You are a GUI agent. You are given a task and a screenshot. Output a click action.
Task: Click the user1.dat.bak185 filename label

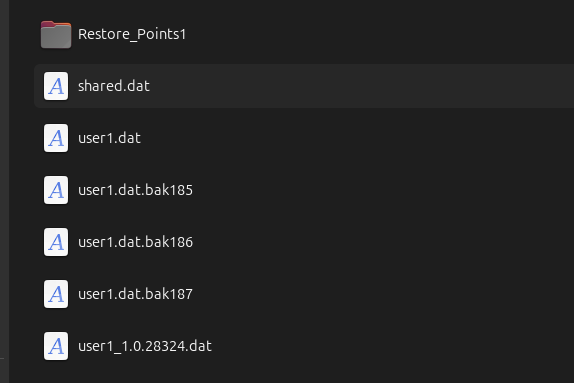coord(135,190)
